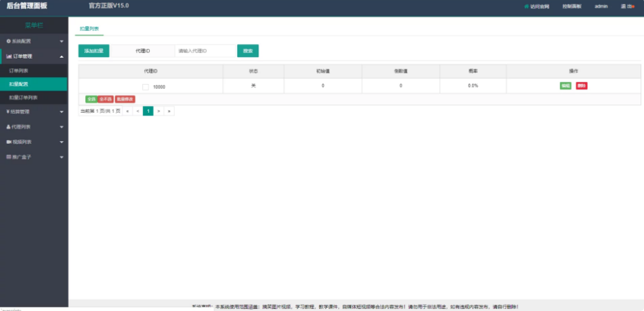
Task: Click the 添加扣量 button
Action: click(93, 51)
